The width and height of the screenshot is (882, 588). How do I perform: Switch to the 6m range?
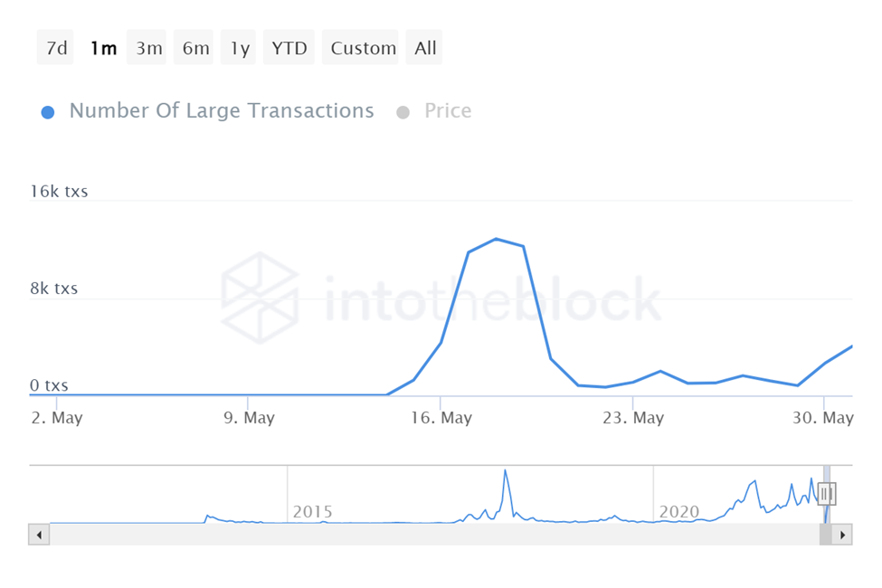click(195, 48)
